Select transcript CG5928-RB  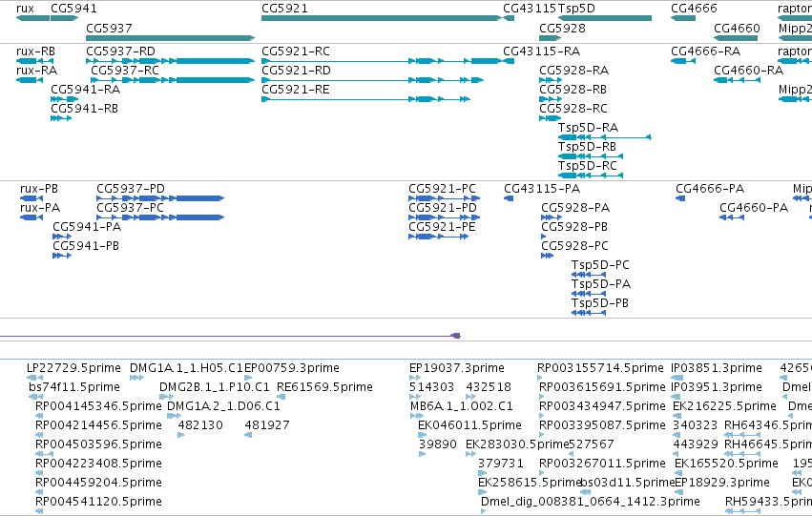pyautogui.click(x=551, y=99)
